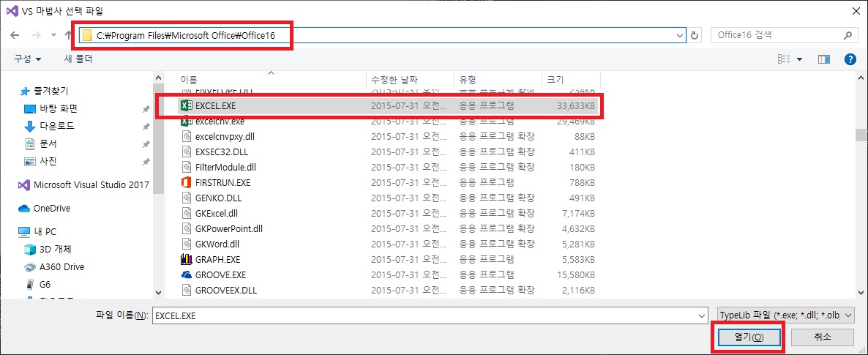Open A360 Drive in the sidebar
The height and width of the screenshot is (355, 868).
54,267
